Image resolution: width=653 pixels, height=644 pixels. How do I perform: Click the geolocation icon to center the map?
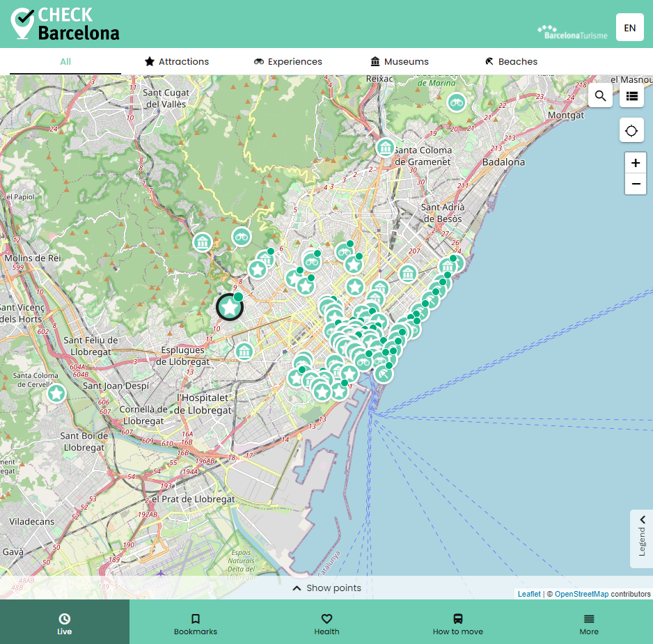click(x=631, y=130)
